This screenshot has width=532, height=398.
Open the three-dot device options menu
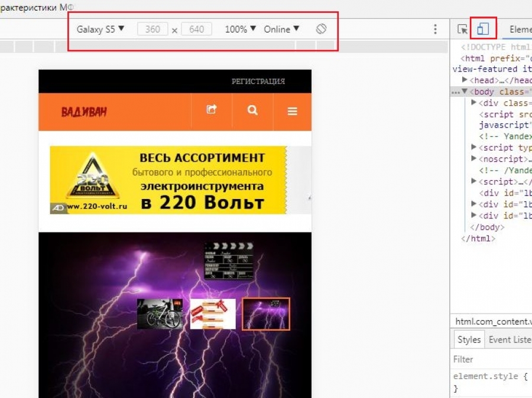pyautogui.click(x=436, y=29)
